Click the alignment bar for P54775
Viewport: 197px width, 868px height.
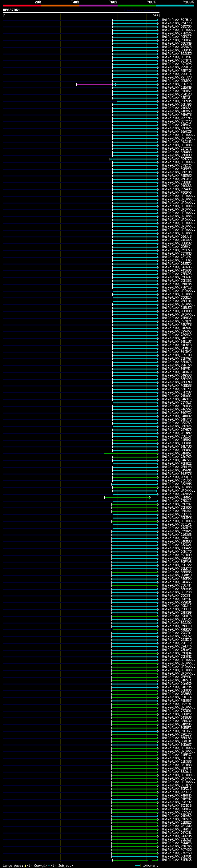[134, 159]
